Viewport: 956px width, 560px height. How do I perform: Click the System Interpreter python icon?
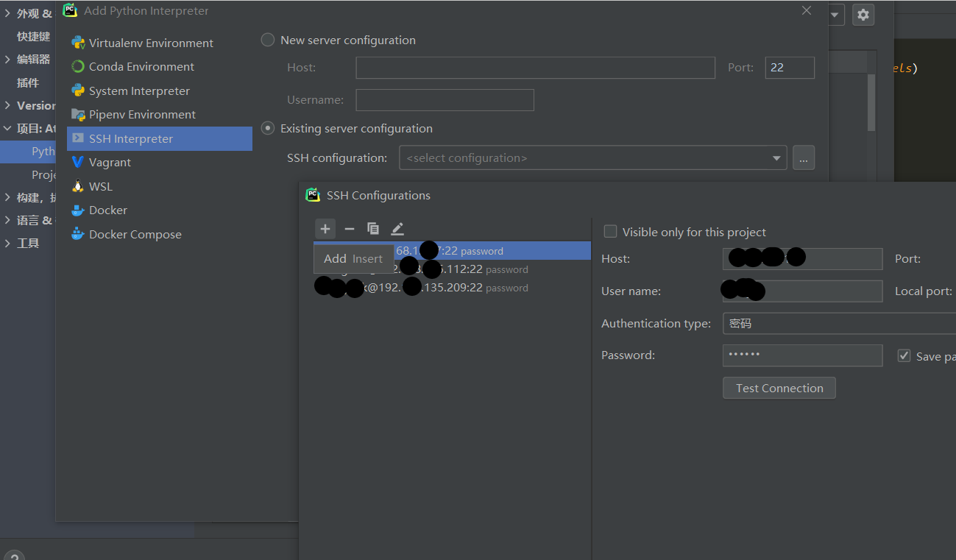point(78,91)
